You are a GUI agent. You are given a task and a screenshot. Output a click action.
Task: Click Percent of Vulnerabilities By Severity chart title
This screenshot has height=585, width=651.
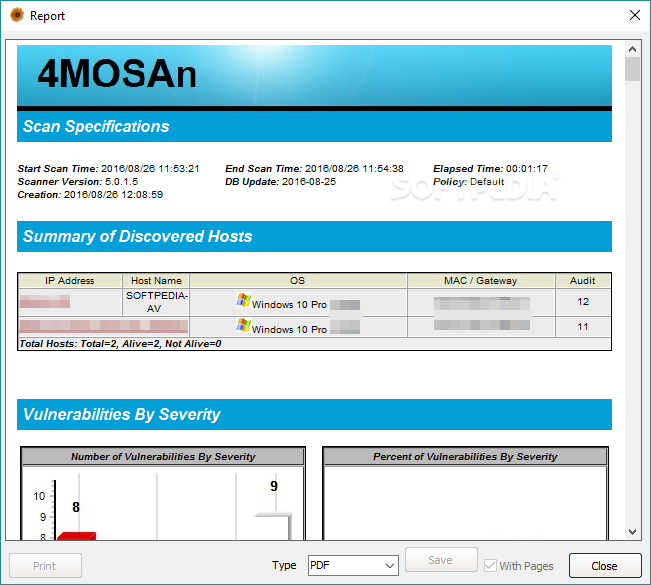(x=465, y=456)
